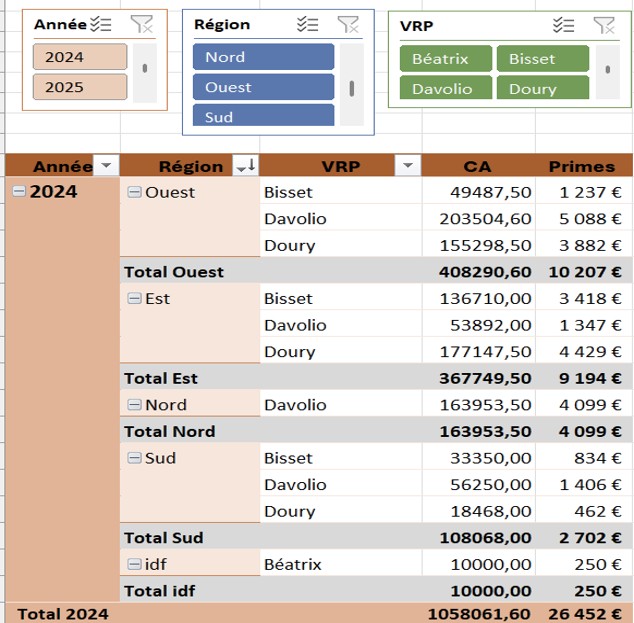Collapse the 2024 year group
Screen dimensions: 634x623
click(19, 192)
